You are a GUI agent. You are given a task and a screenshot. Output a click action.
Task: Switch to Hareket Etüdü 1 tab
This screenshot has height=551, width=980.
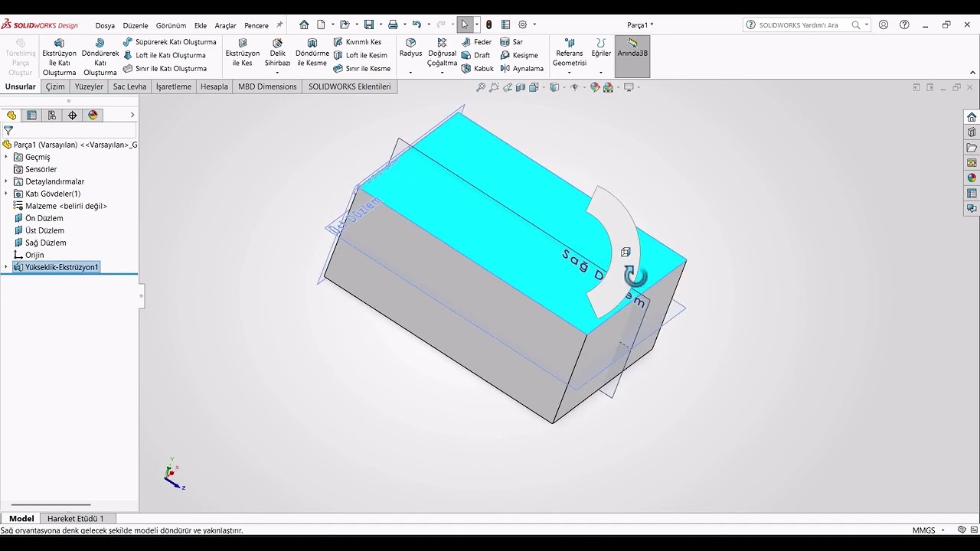(x=76, y=518)
